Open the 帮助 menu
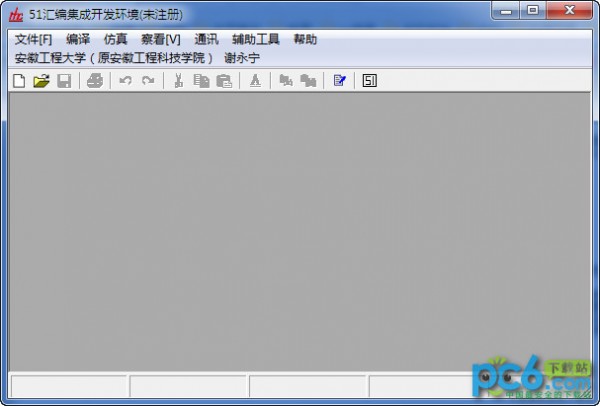600x406 pixels. pos(305,39)
